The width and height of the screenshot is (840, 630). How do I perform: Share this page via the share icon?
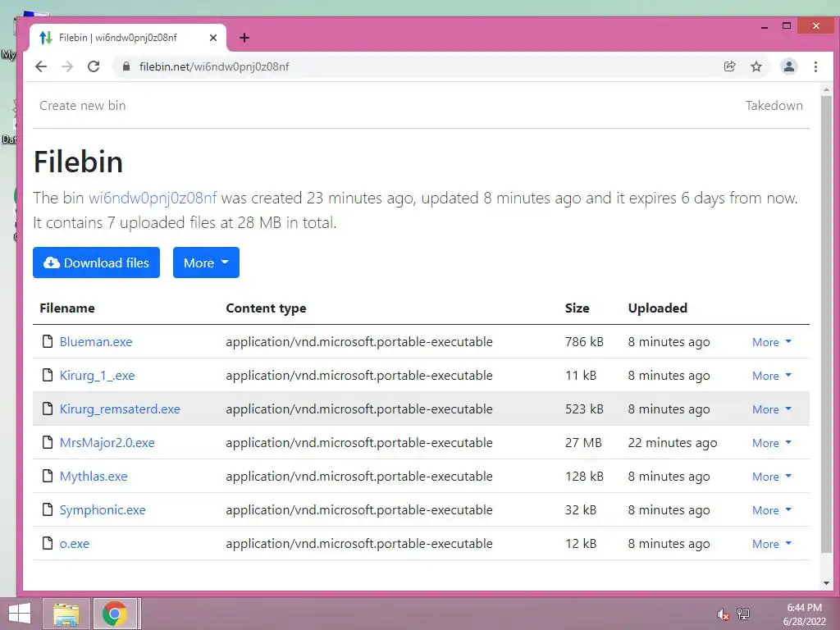[729, 66]
